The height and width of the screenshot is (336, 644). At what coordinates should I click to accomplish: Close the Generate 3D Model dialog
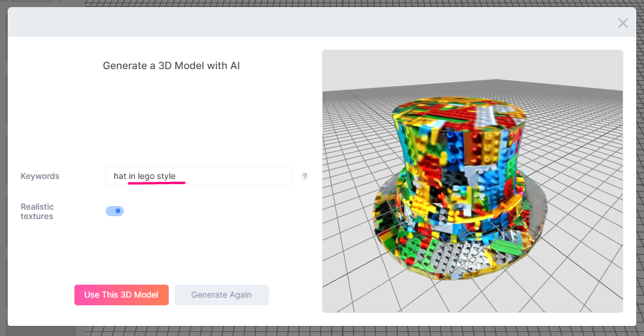click(x=623, y=23)
